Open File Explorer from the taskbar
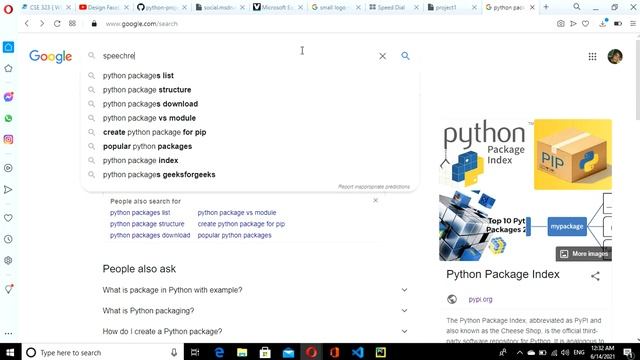This screenshot has height=360, width=640. (x=242, y=352)
